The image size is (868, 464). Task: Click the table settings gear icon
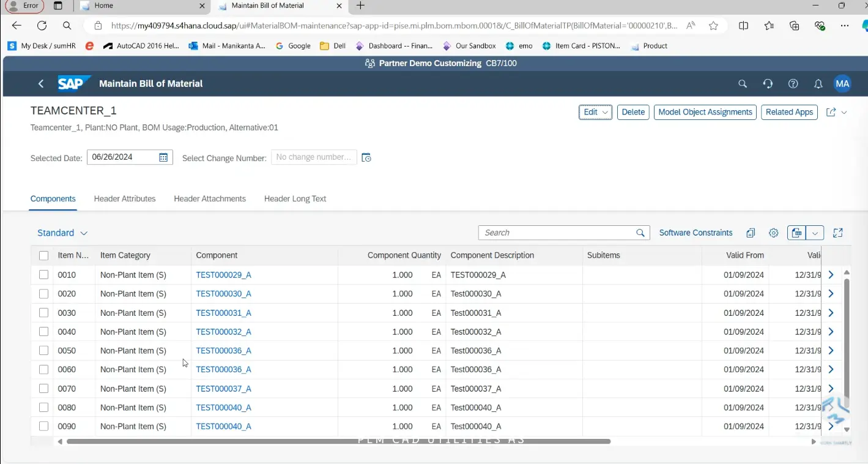click(773, 233)
